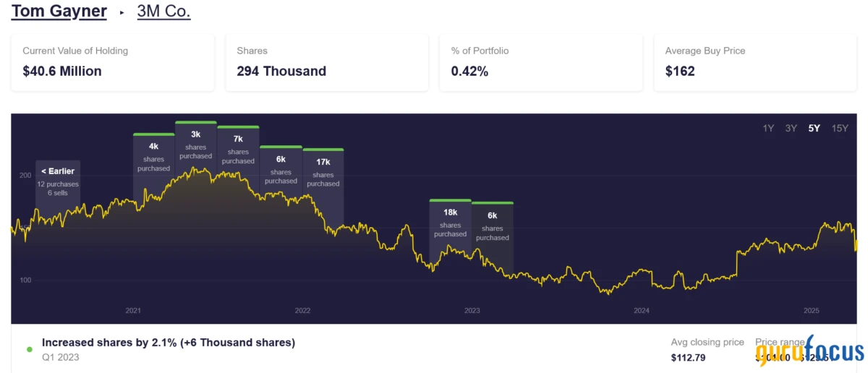This screenshot has width=868, height=373.
Task: Switch chart range to 3Y
Action: coord(791,128)
